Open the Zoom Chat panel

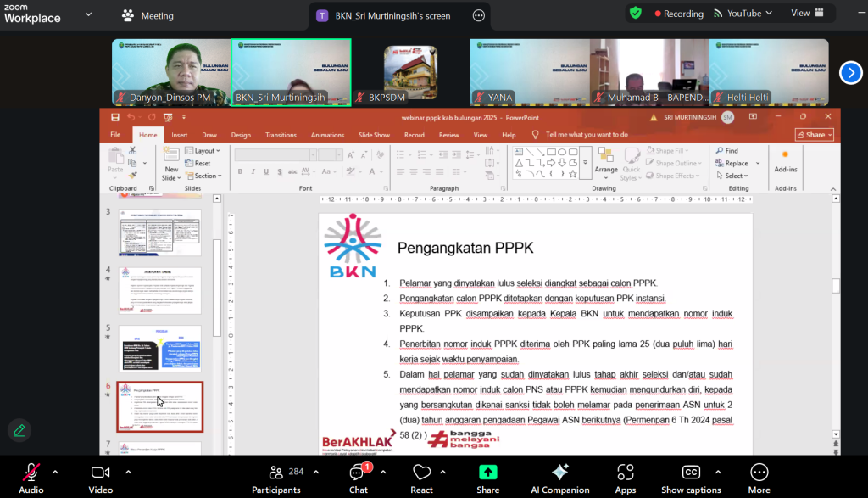pos(358,473)
